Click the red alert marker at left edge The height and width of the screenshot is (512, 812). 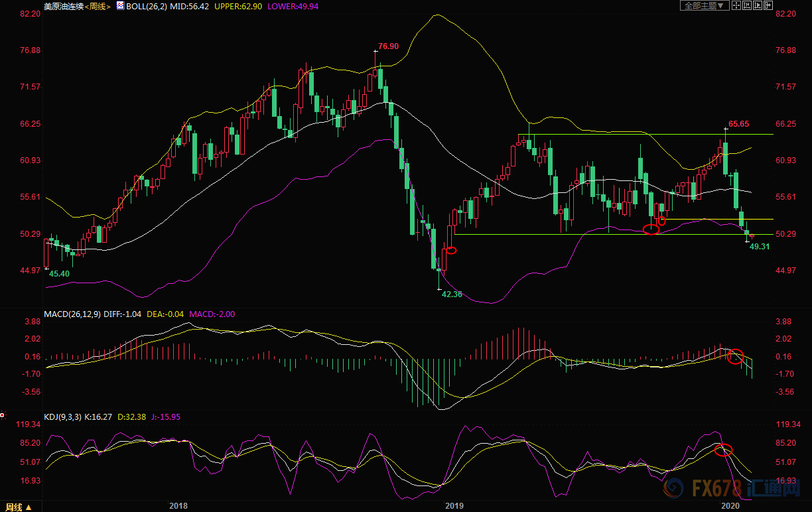[3, 416]
